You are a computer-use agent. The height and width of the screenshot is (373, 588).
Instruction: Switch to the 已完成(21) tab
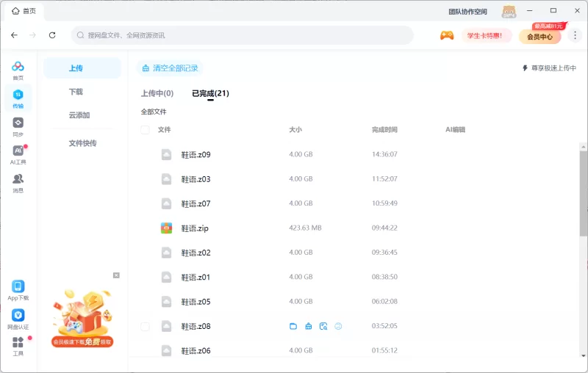(x=210, y=93)
